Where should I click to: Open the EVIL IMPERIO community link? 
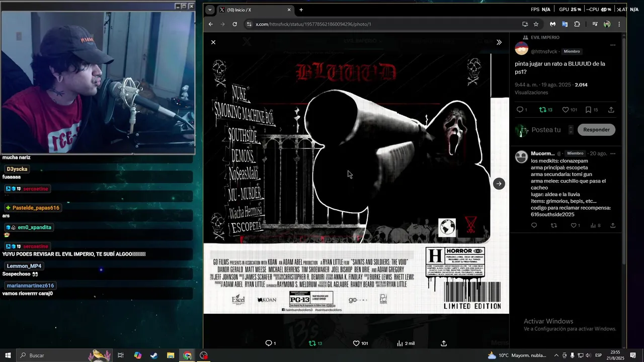pos(545,38)
